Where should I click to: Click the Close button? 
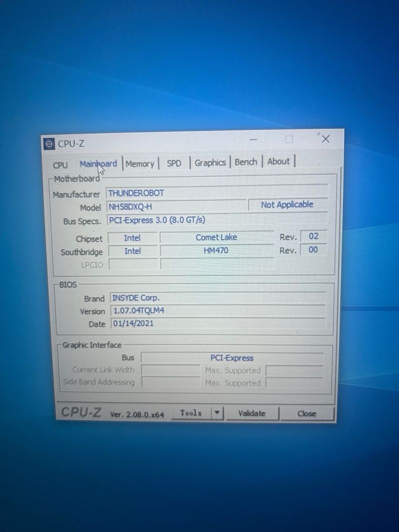[x=307, y=414]
